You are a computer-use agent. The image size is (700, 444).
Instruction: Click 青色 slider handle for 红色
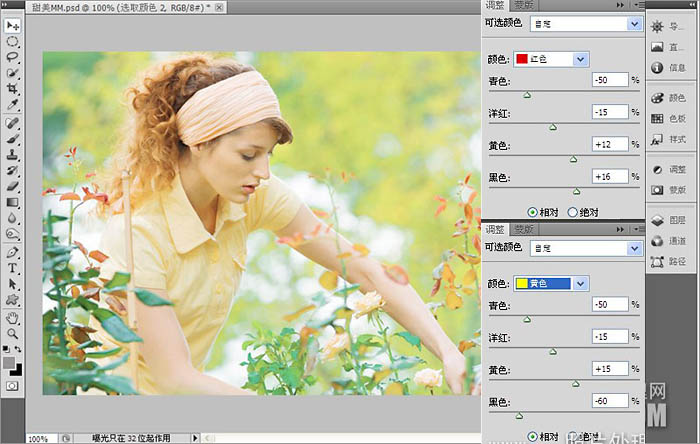(527, 95)
